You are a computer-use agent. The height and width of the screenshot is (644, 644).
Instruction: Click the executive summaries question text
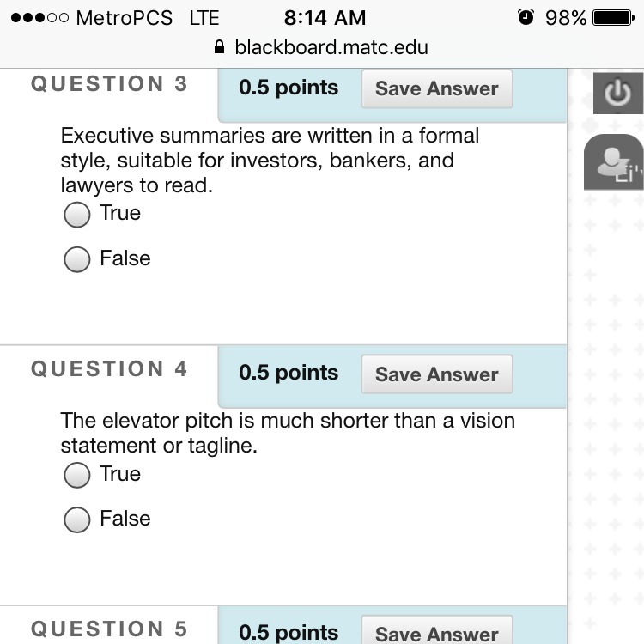pyautogui.click(x=270, y=160)
